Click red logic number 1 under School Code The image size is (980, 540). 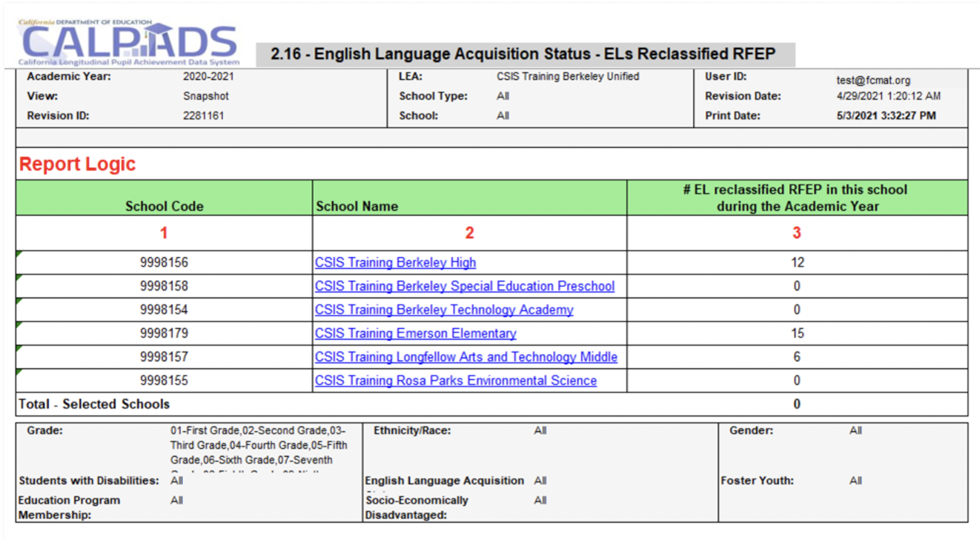point(164,233)
